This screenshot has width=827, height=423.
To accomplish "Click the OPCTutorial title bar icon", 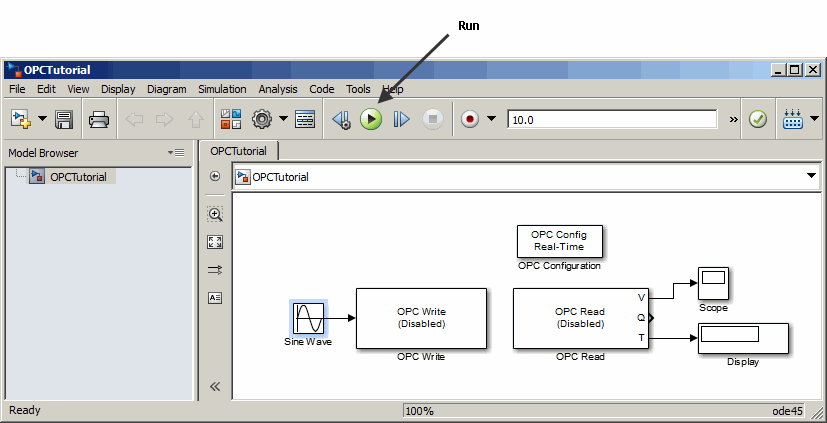I will (x=14, y=70).
